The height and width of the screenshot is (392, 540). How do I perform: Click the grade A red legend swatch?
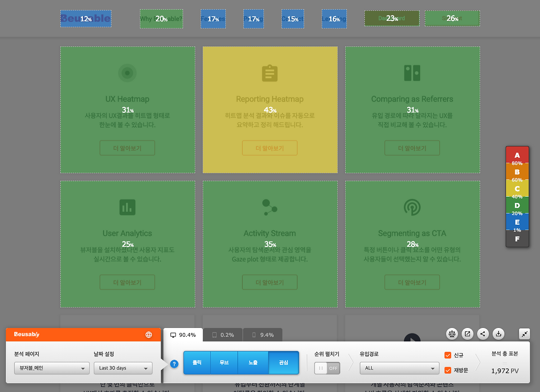[x=517, y=155]
